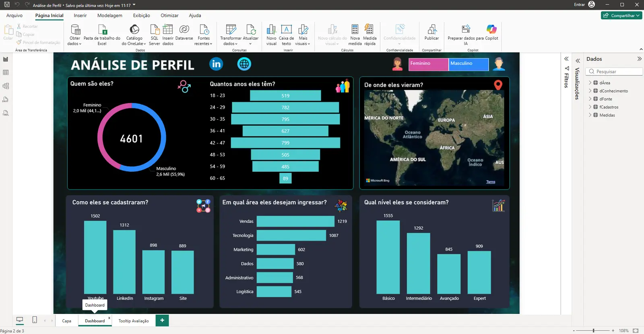644x334 pixels.
Task: Open the Dataverse connector
Action: [x=184, y=32]
